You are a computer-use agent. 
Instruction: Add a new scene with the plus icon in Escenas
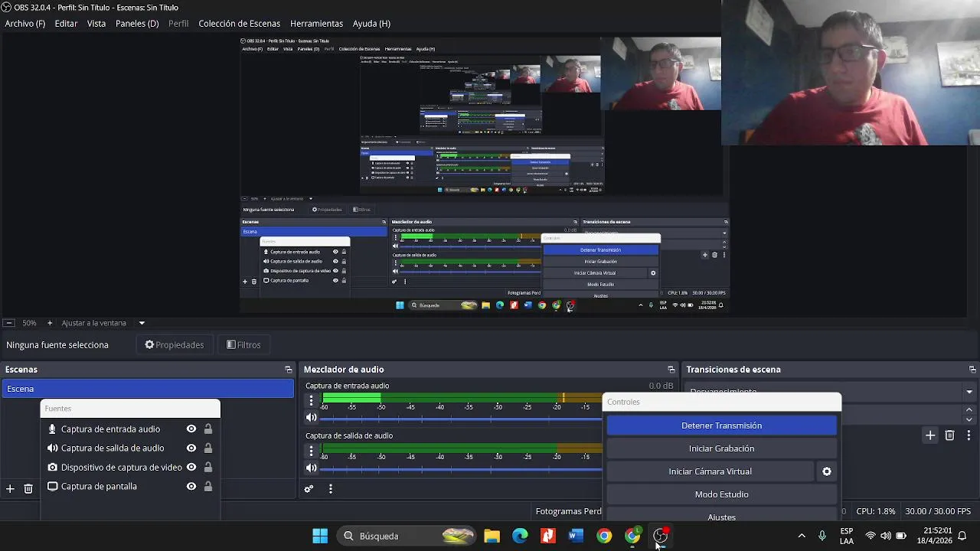[10, 488]
